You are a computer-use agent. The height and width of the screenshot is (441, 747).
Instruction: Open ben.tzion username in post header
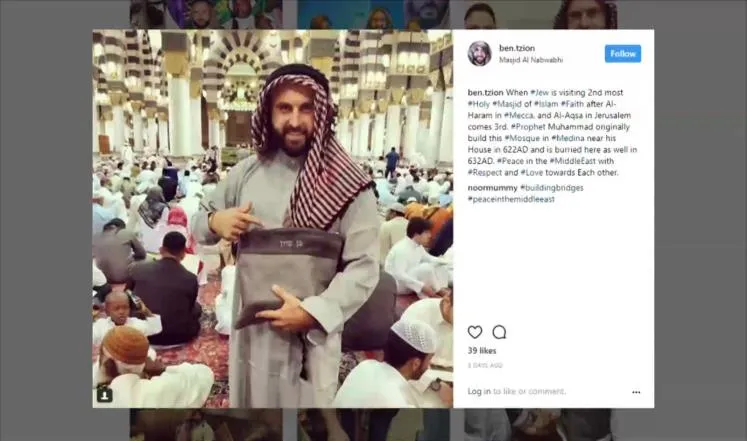516,48
